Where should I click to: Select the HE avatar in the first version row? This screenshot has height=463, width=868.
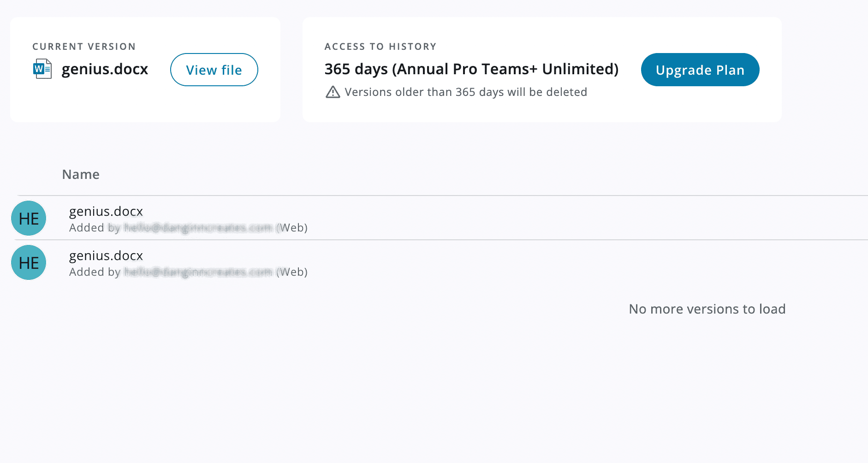pyautogui.click(x=29, y=218)
